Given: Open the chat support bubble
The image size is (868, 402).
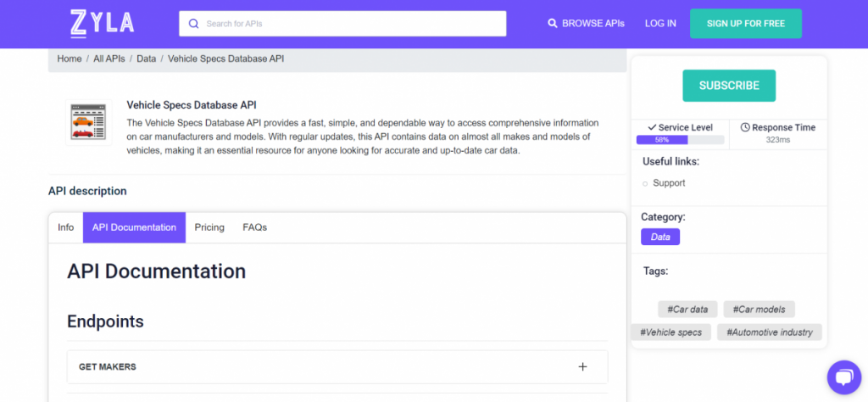Looking at the screenshot, I should 843,377.
